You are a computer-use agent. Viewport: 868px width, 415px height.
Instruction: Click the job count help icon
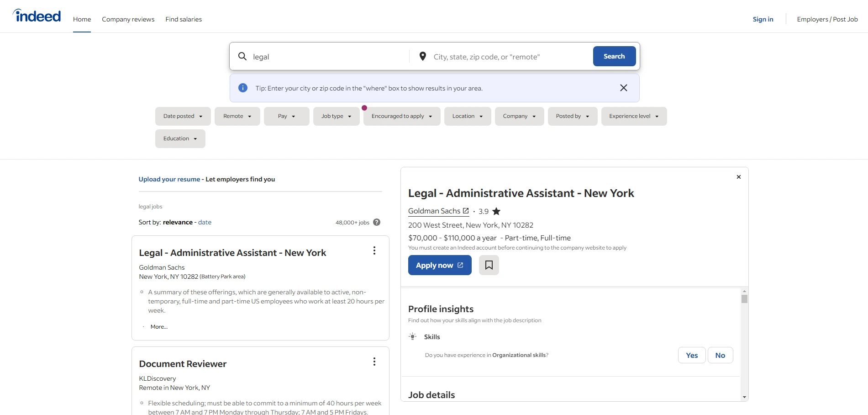point(377,222)
